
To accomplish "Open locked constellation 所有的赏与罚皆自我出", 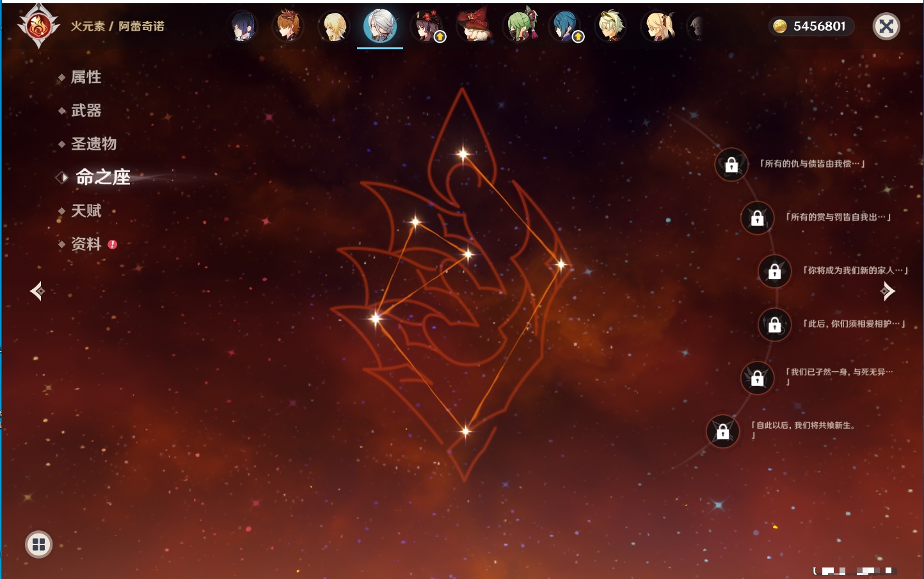I will click(x=757, y=218).
